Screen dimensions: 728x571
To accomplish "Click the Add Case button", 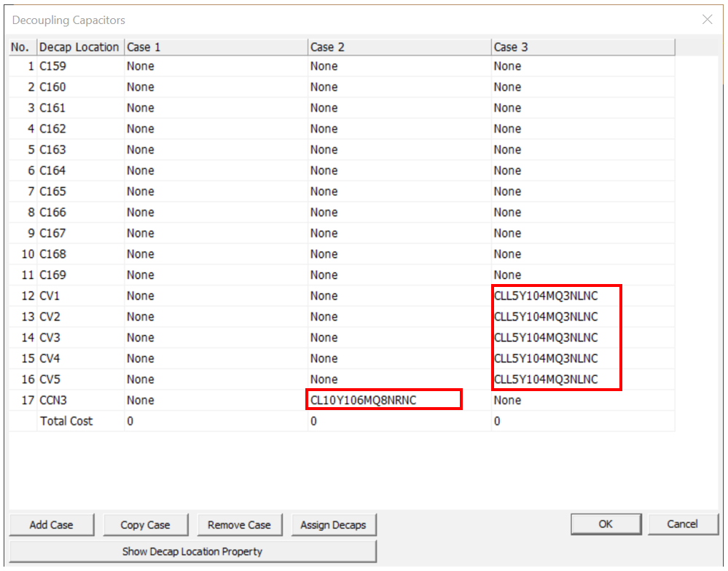I will coord(52,524).
